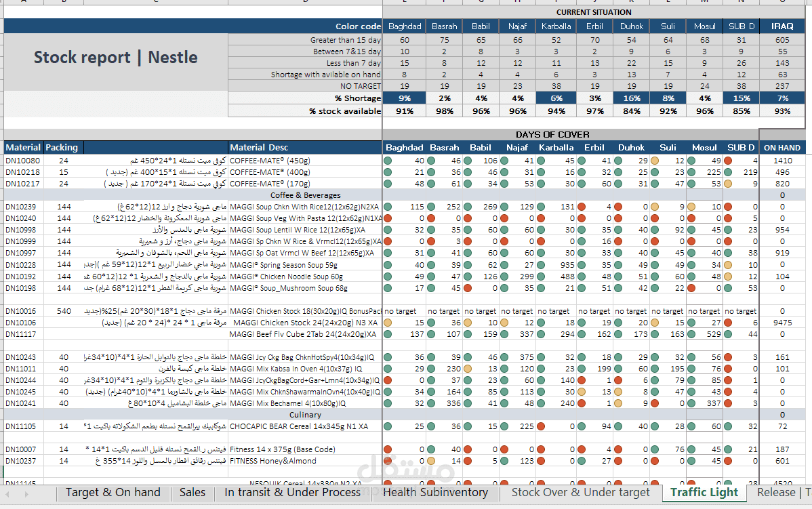812x509 pixels.
Task: Switch to the Sales sheet tab
Action: coord(192,493)
